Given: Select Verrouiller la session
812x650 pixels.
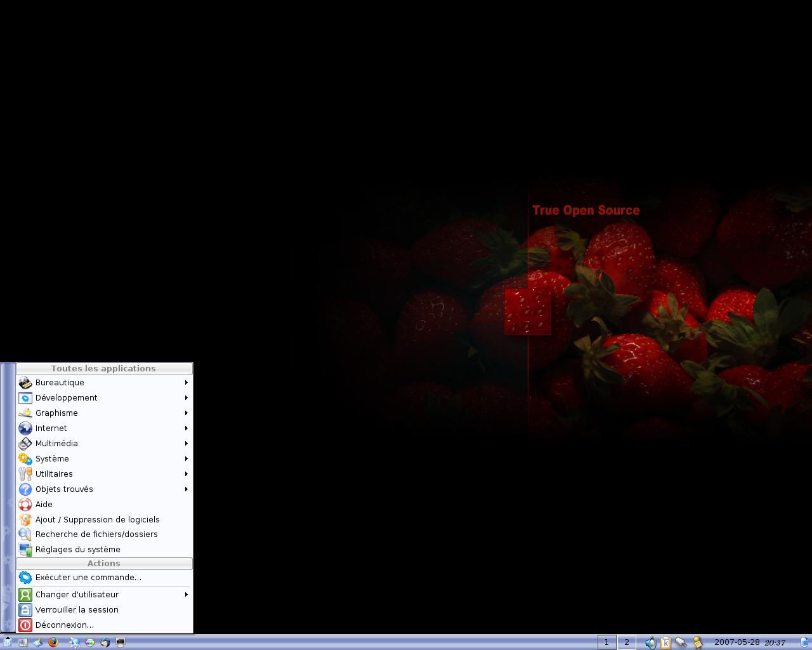Looking at the screenshot, I should pyautogui.click(x=104, y=610).
